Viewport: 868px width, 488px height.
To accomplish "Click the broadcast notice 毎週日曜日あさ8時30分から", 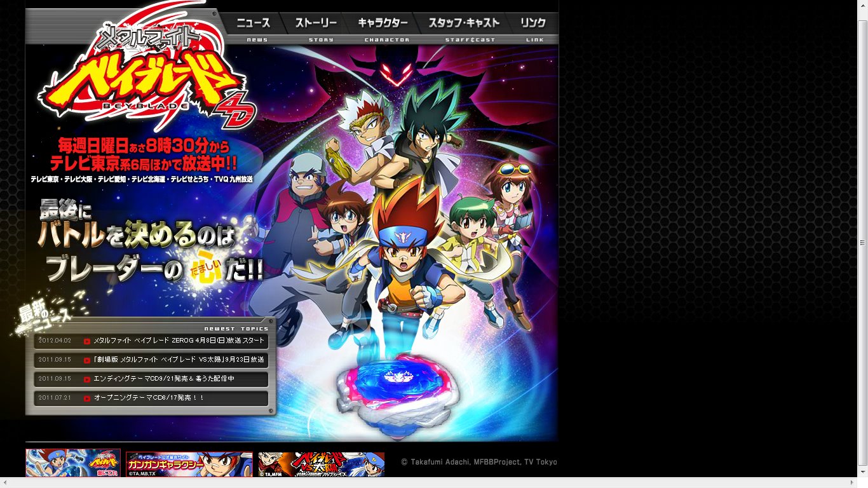I will coord(144,146).
